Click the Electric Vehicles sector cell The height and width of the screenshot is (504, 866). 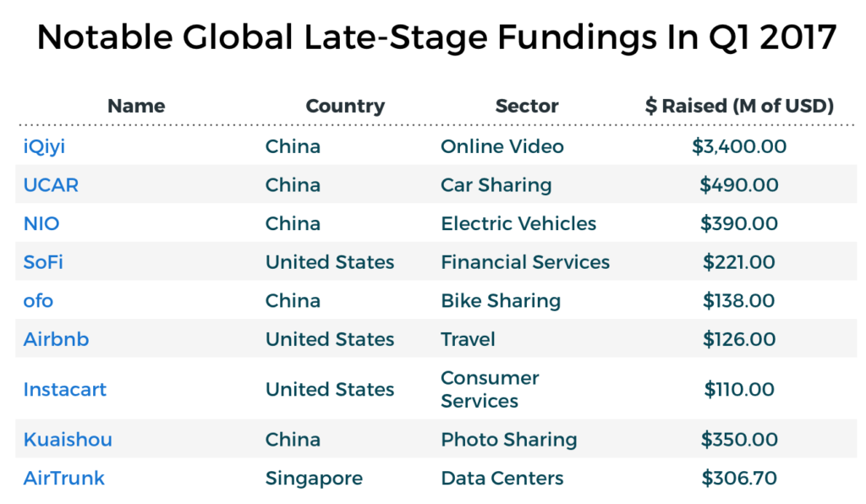[518, 223]
